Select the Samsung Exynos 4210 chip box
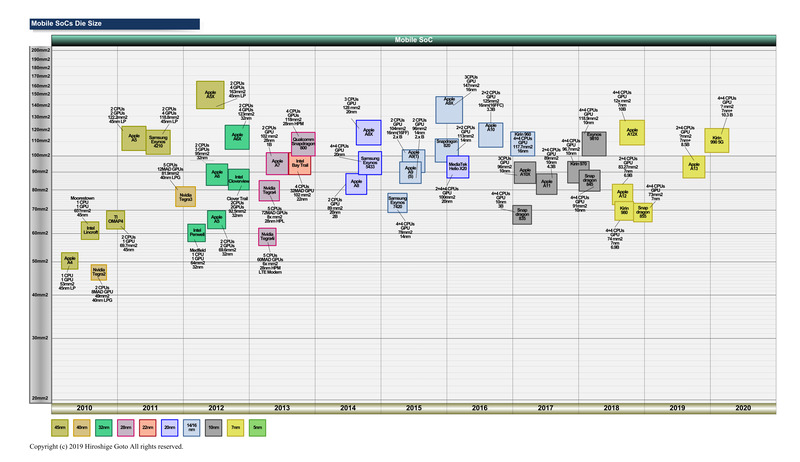This screenshot has height=462, width=800. point(158,142)
